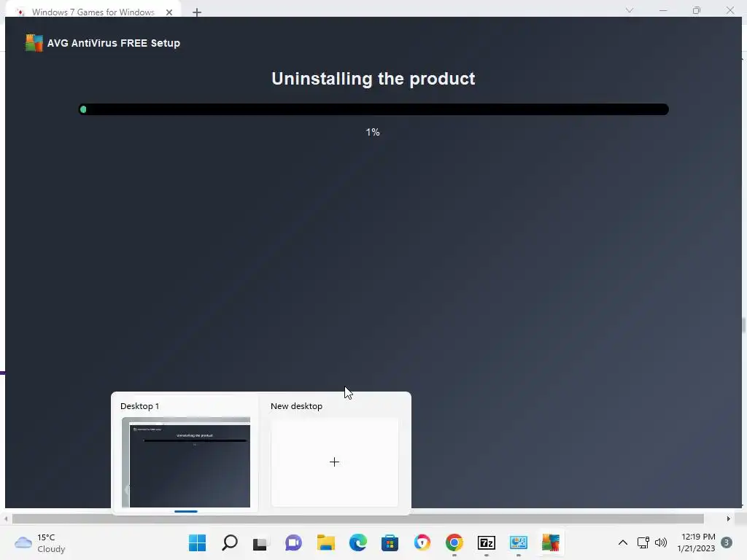Open the Chat (Teams) taskbar icon
747x560 pixels.
293,542
